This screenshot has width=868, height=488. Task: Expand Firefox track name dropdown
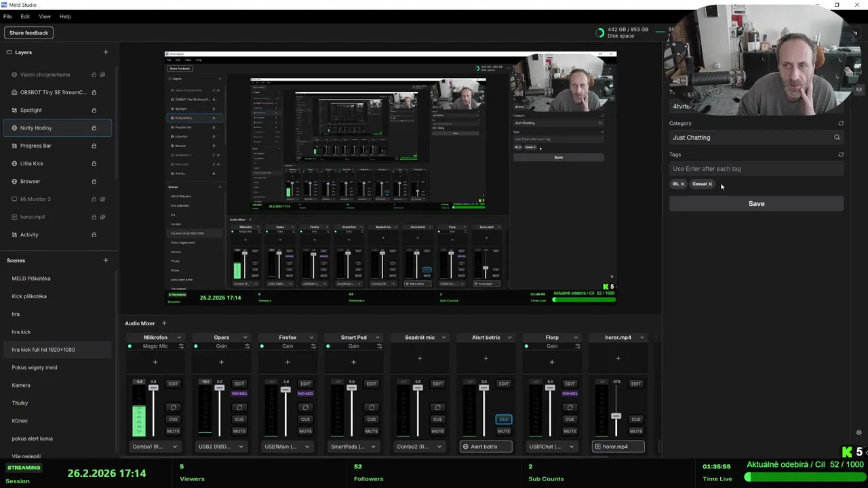[x=311, y=338]
